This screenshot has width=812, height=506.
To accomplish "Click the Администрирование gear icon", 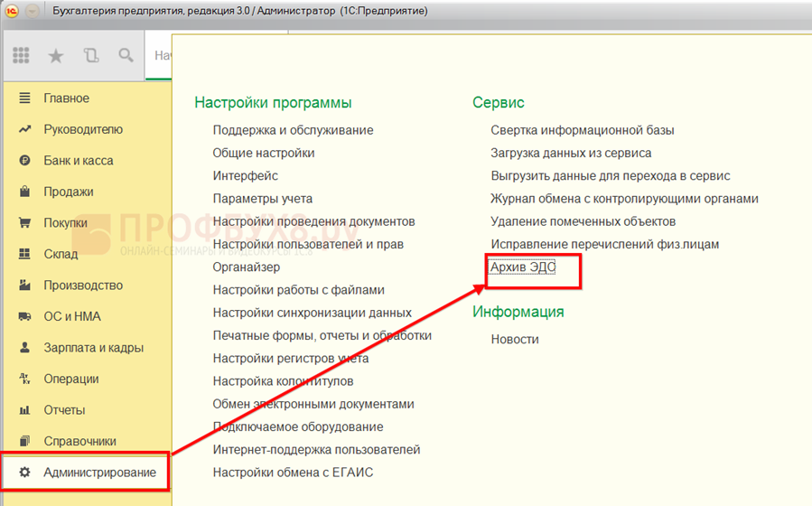I will coord(25,473).
